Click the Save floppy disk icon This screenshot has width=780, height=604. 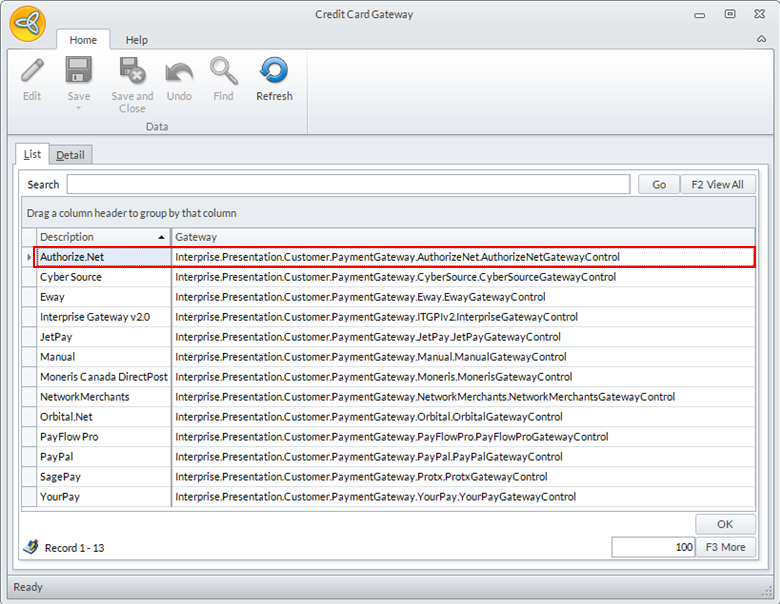[79, 72]
